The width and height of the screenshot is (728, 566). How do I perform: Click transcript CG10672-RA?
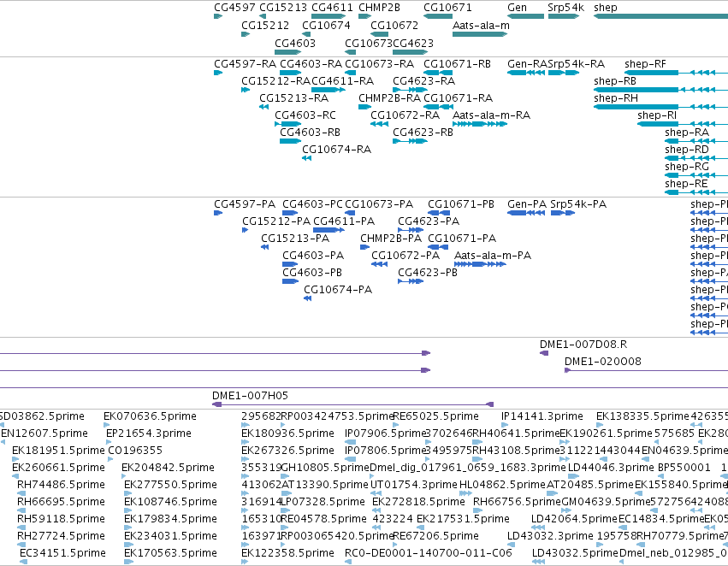point(379,124)
